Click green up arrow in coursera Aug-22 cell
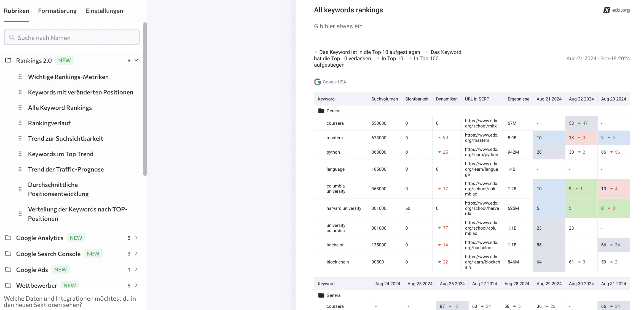Image resolution: width=644 pixels, height=310 pixels. point(579,123)
